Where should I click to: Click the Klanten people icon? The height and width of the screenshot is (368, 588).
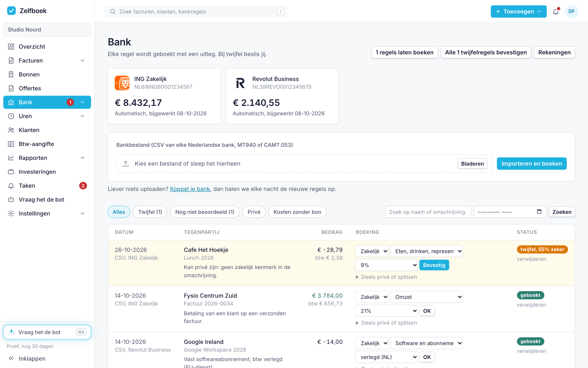click(11, 130)
